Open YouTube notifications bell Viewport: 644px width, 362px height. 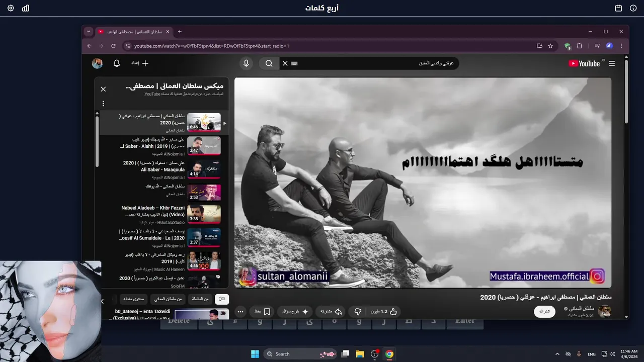pyautogui.click(x=117, y=63)
